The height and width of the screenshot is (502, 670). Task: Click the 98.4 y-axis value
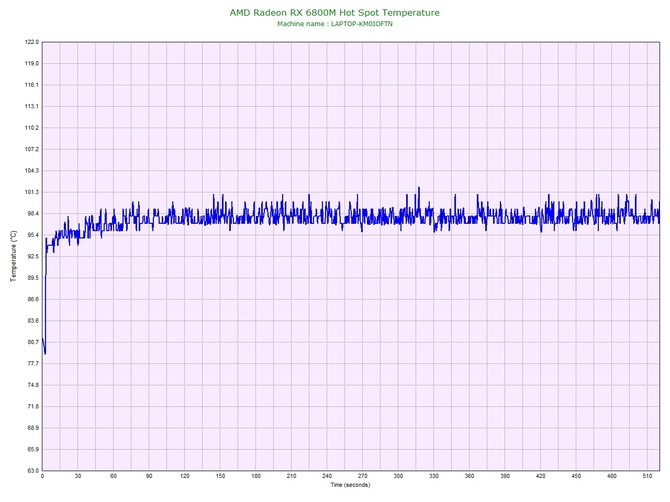(33, 214)
